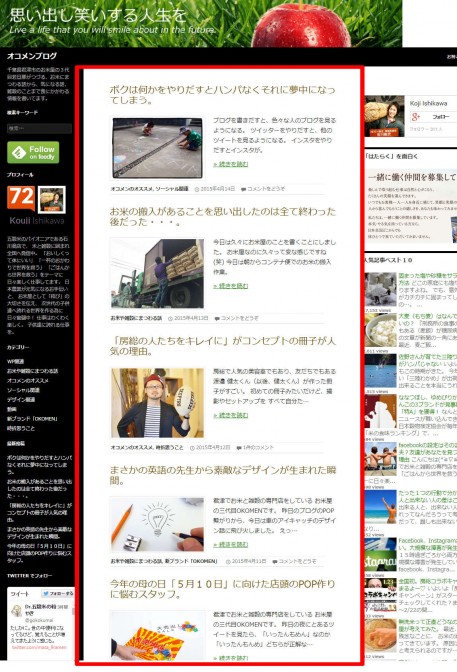Select the デザイン関連 category in sidebar

(x=21, y=399)
